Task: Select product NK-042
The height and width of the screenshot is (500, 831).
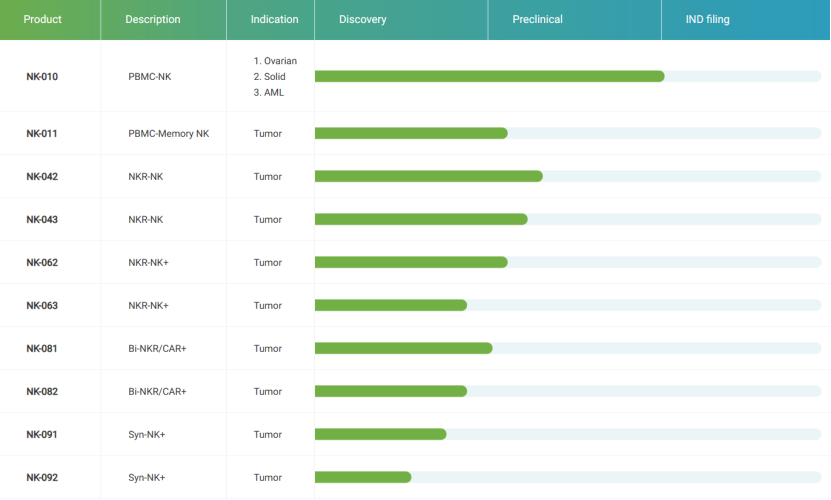Action: (x=42, y=177)
